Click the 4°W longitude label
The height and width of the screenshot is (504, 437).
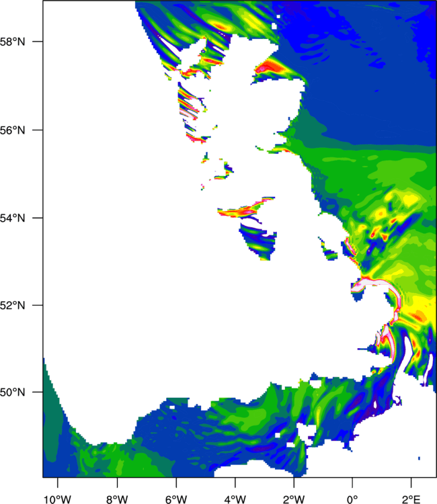click(x=235, y=499)
